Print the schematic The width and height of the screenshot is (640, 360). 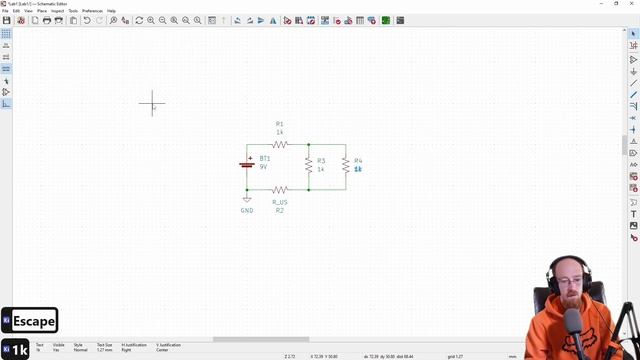pos(47,20)
